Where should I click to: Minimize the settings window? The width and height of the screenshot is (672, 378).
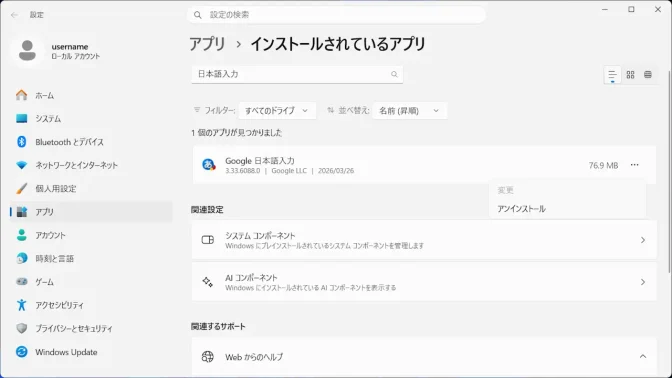(x=605, y=9)
